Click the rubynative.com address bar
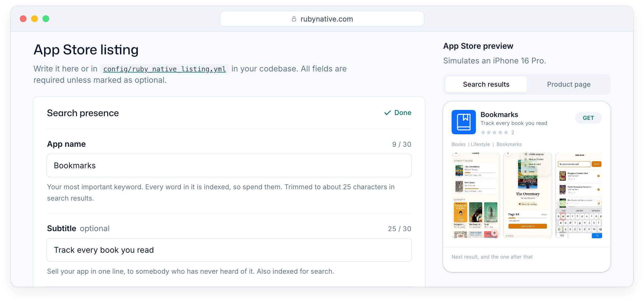 click(322, 19)
